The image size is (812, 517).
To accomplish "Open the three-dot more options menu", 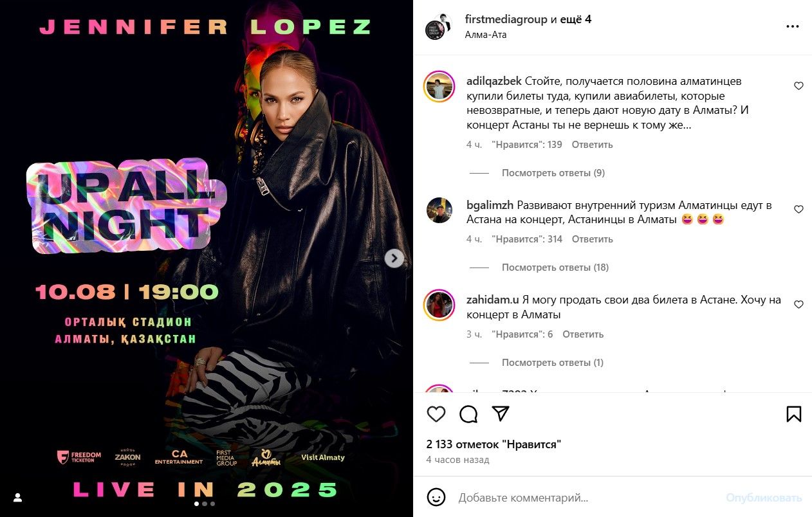I will click(792, 27).
